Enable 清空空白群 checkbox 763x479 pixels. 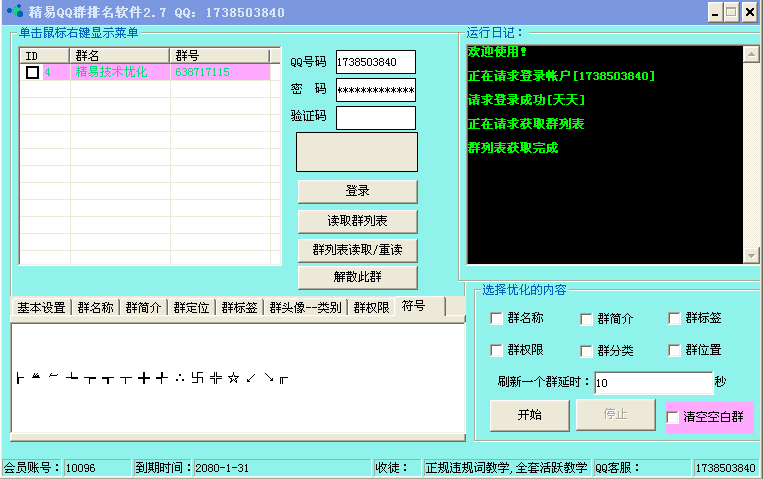672,417
